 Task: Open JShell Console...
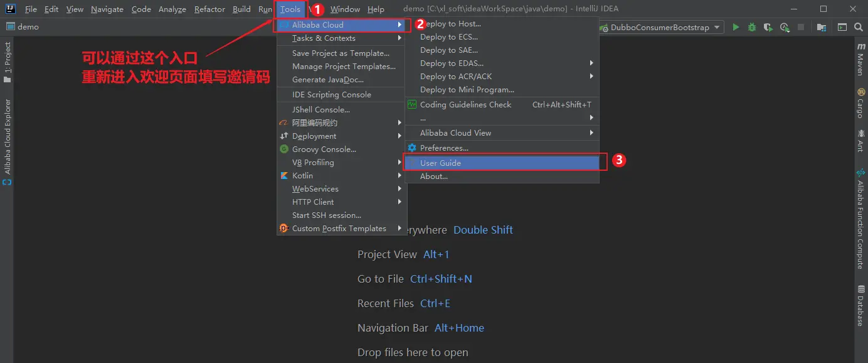pos(342,110)
